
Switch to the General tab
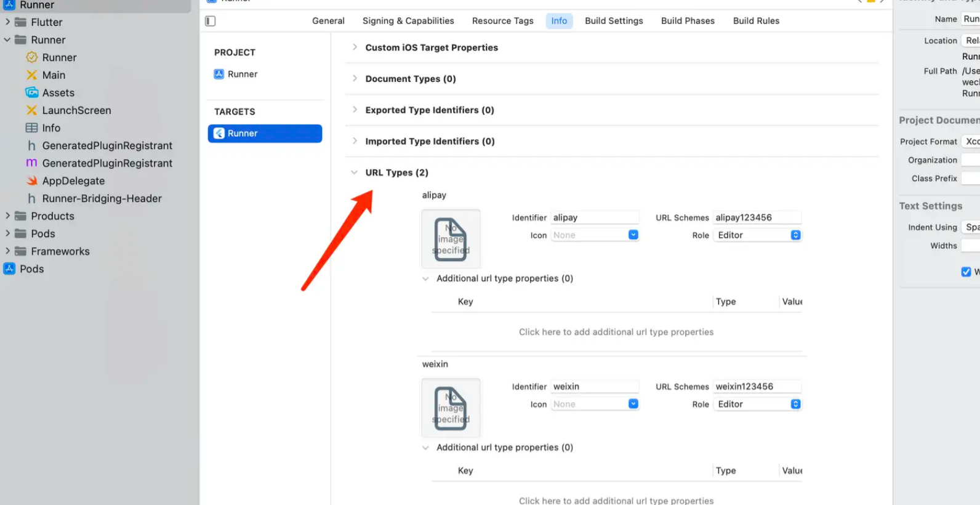328,21
